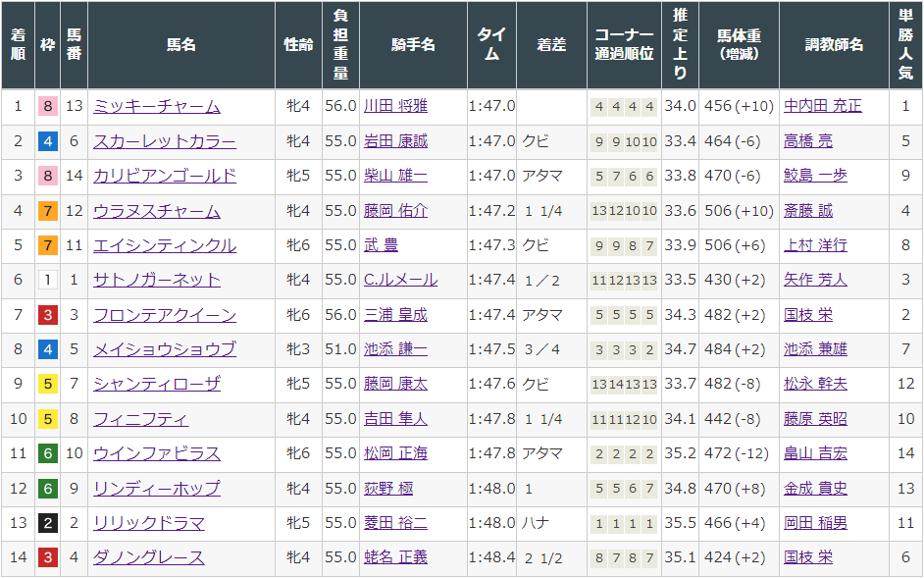Open trainer 中内田 充正 page
The height and width of the screenshot is (578, 924).
[823, 106]
